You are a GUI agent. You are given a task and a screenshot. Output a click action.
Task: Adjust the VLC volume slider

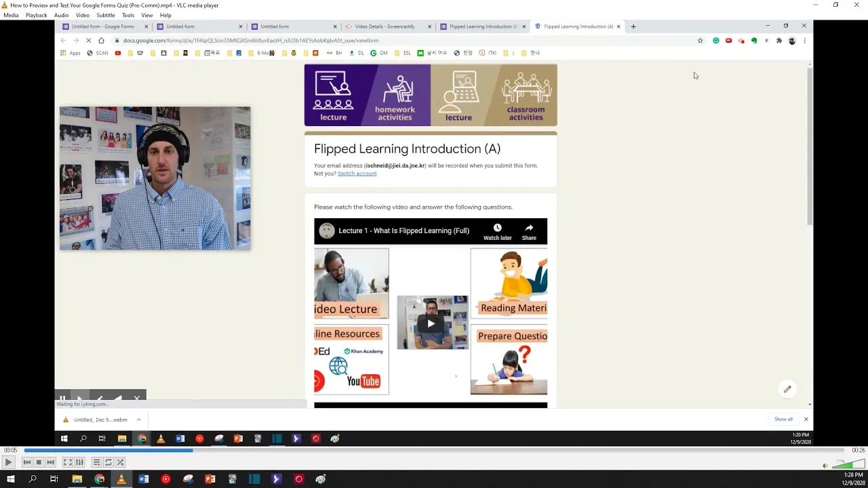[848, 465]
